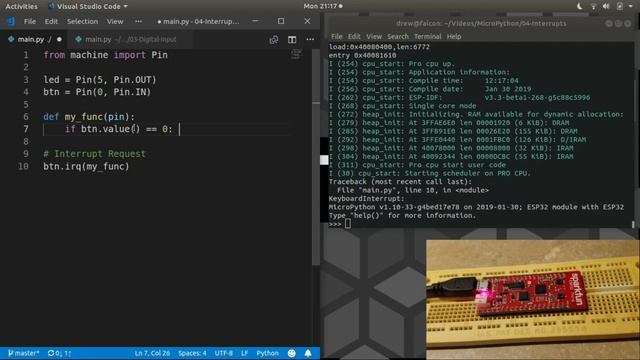Switch to the main.py 03-Digital-Input tab
Screen dimensions: 640x360
tap(130, 39)
